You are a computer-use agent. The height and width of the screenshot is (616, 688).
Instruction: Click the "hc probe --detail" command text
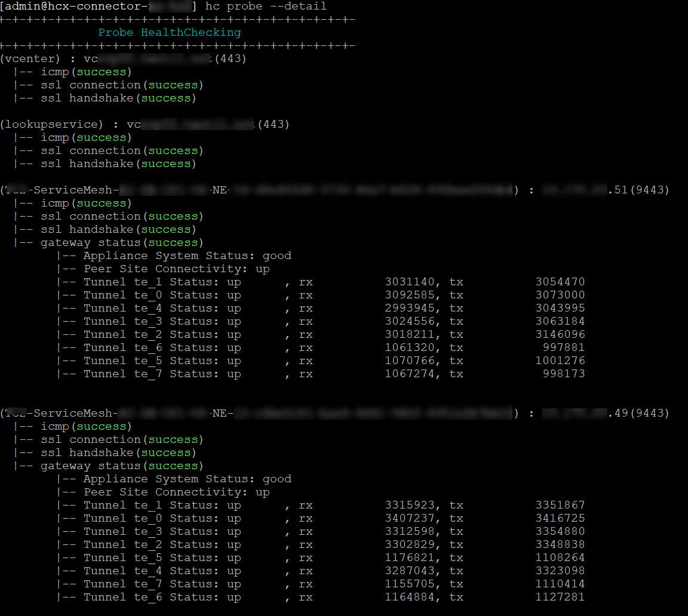266,6
